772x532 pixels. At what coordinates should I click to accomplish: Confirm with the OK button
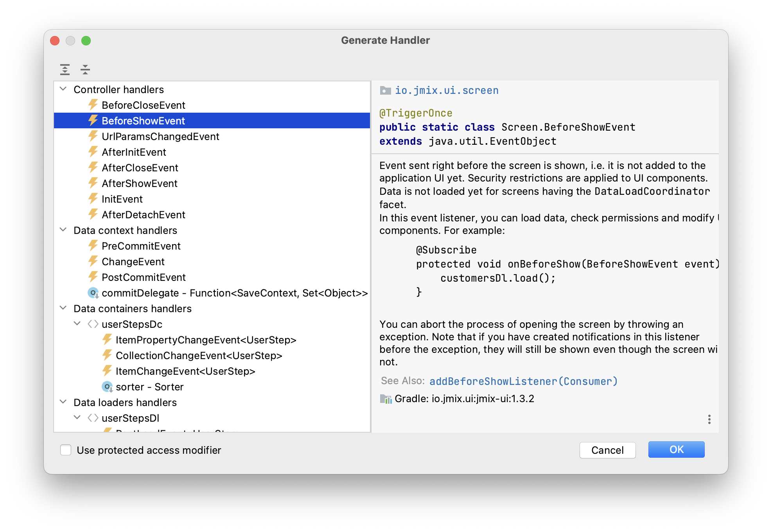[x=676, y=449]
